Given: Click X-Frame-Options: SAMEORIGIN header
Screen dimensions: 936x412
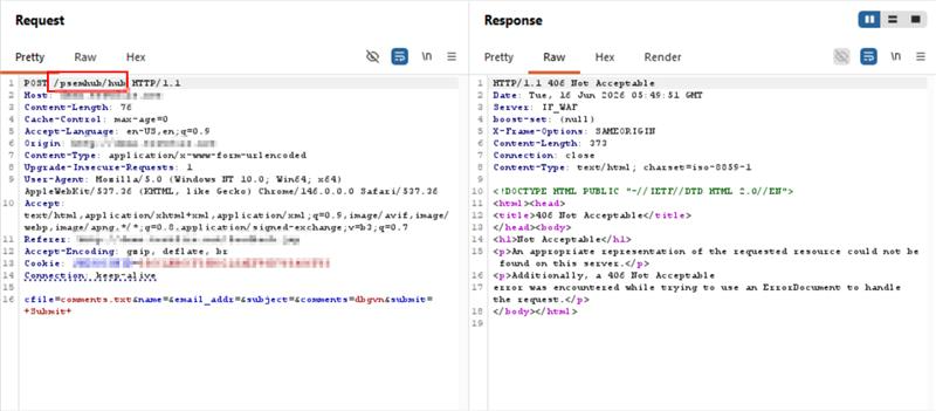Looking at the screenshot, I should [x=574, y=131].
